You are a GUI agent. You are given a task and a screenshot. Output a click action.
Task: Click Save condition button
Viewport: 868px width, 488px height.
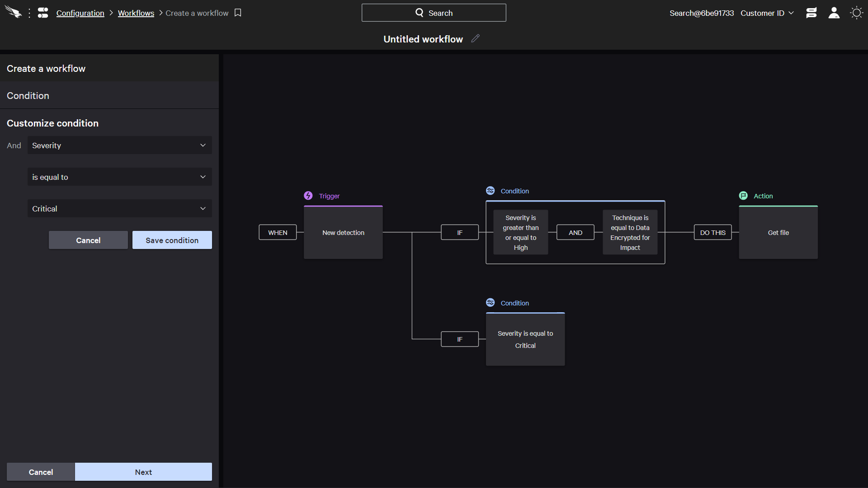[172, 240]
